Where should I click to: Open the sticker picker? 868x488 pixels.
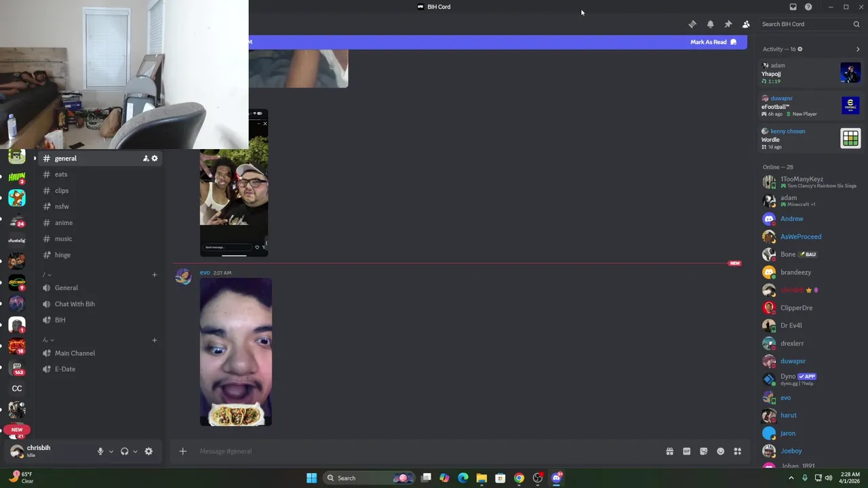[703, 451]
